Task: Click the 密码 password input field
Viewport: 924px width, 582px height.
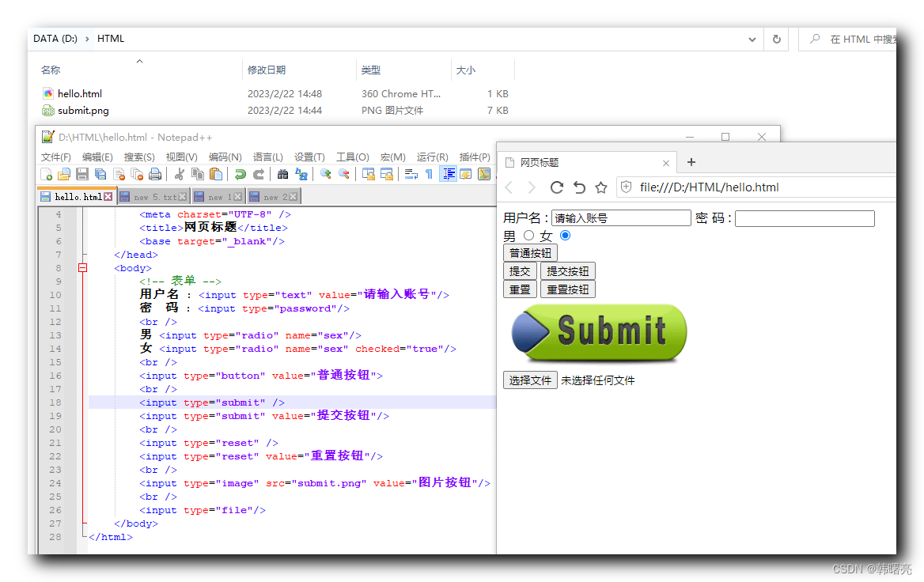Action: coord(805,218)
